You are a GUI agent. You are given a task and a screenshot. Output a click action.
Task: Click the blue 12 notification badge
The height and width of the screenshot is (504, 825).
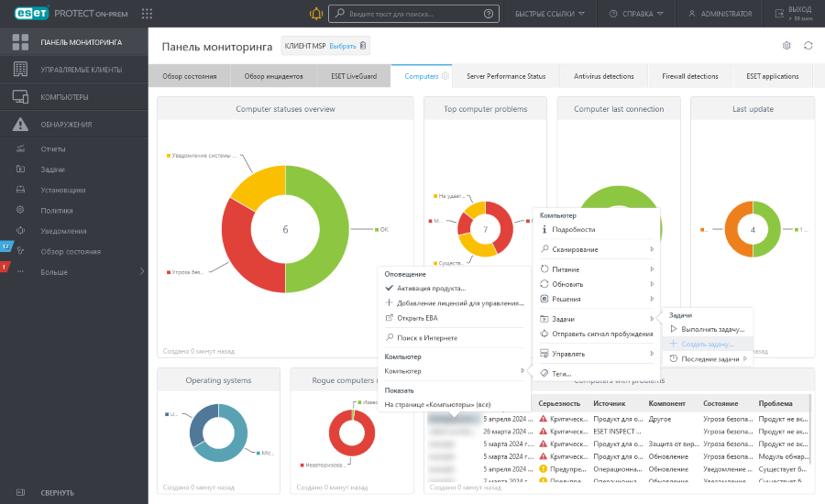click(5, 247)
